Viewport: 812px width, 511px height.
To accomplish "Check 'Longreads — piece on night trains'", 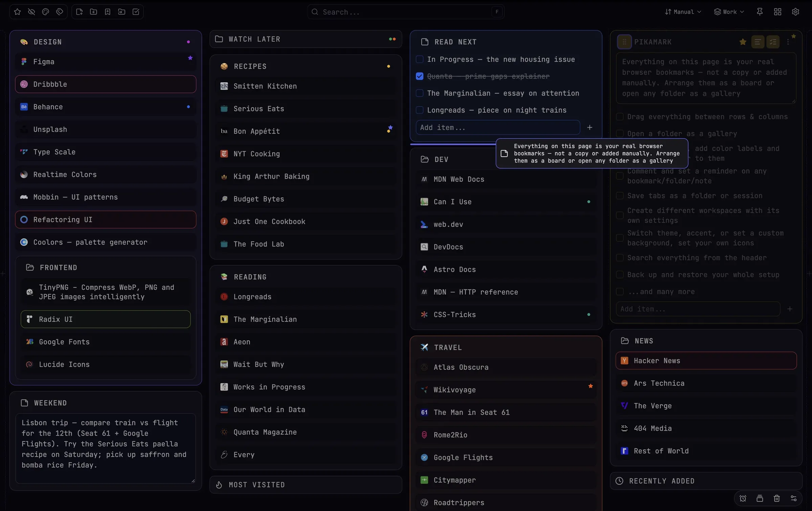I will pyautogui.click(x=420, y=110).
